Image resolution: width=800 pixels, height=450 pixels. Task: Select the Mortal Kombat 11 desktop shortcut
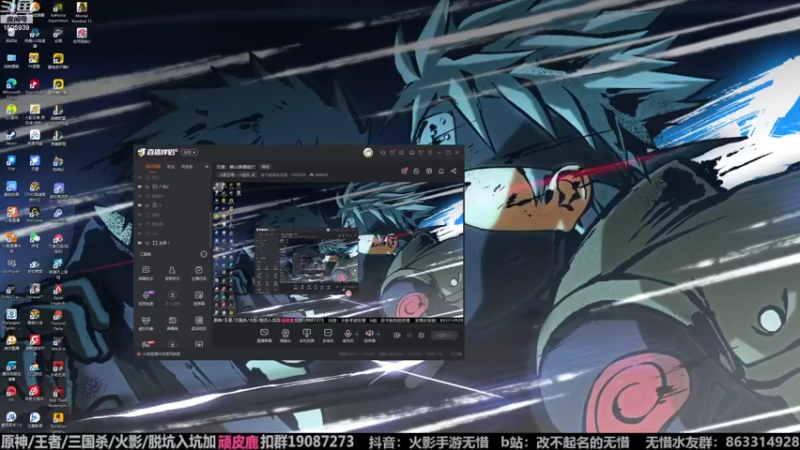coord(82,11)
